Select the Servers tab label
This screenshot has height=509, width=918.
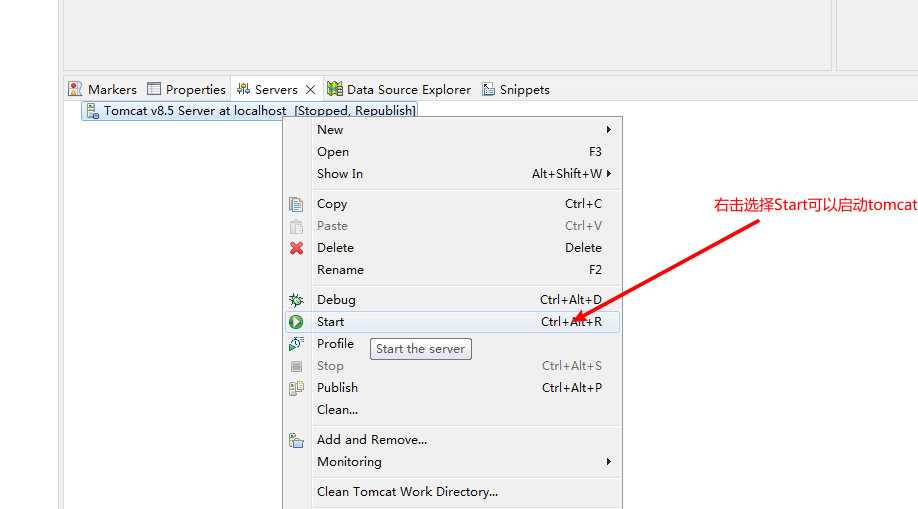(276, 90)
